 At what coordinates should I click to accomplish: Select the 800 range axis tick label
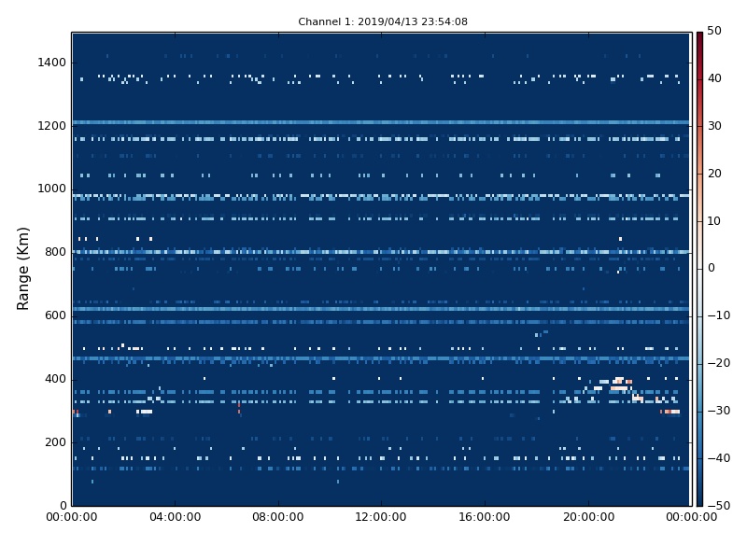point(54,252)
